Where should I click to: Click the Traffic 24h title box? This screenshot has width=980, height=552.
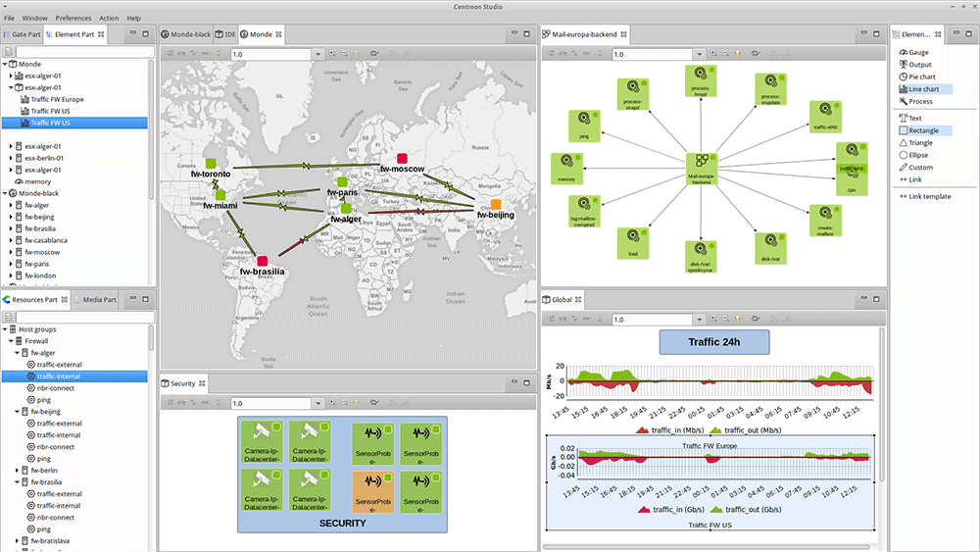(714, 342)
